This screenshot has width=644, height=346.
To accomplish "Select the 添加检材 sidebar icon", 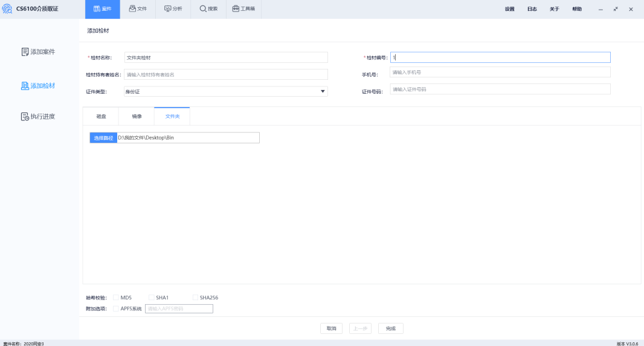I will [x=25, y=86].
